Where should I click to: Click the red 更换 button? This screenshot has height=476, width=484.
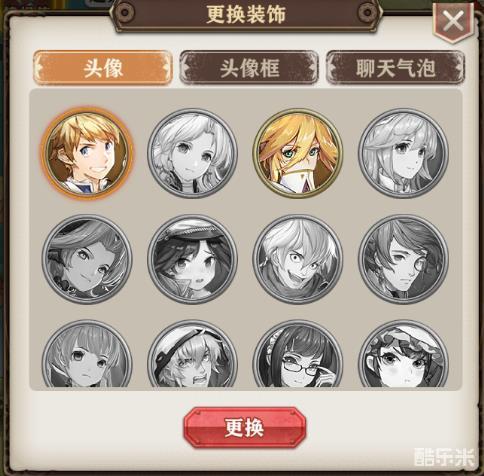pos(245,427)
